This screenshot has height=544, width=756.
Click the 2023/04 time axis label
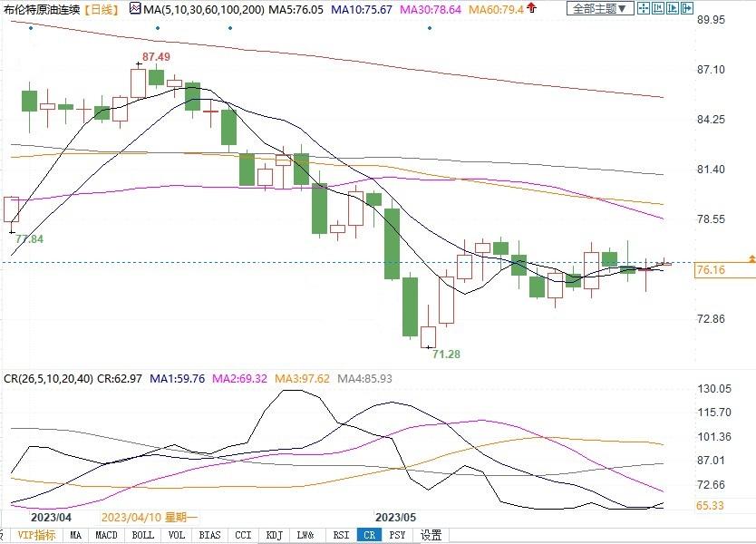pyautogui.click(x=51, y=518)
